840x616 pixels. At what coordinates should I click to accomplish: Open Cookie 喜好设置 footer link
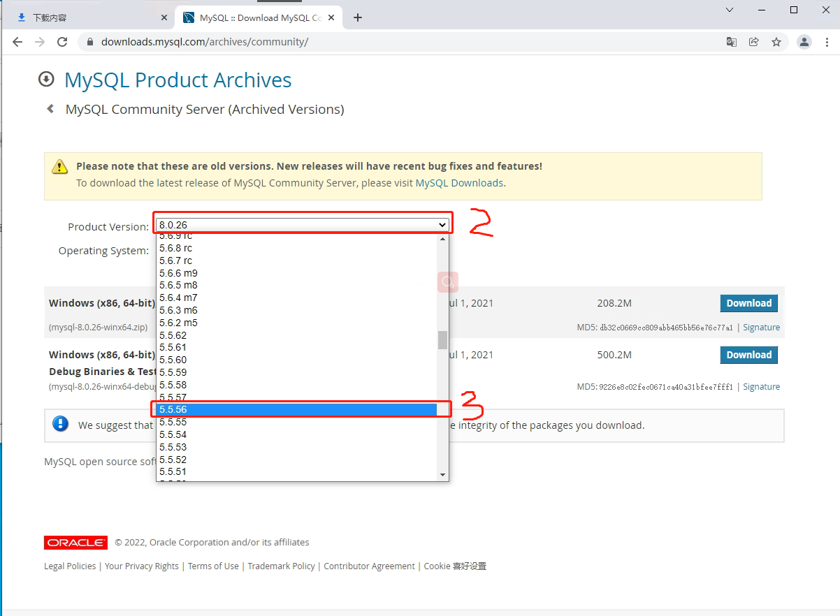click(455, 566)
